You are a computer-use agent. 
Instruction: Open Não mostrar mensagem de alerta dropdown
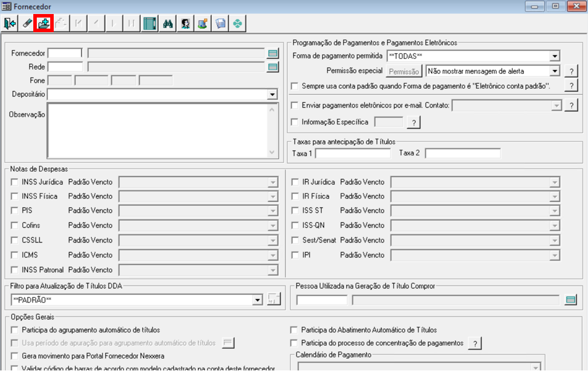tap(555, 71)
